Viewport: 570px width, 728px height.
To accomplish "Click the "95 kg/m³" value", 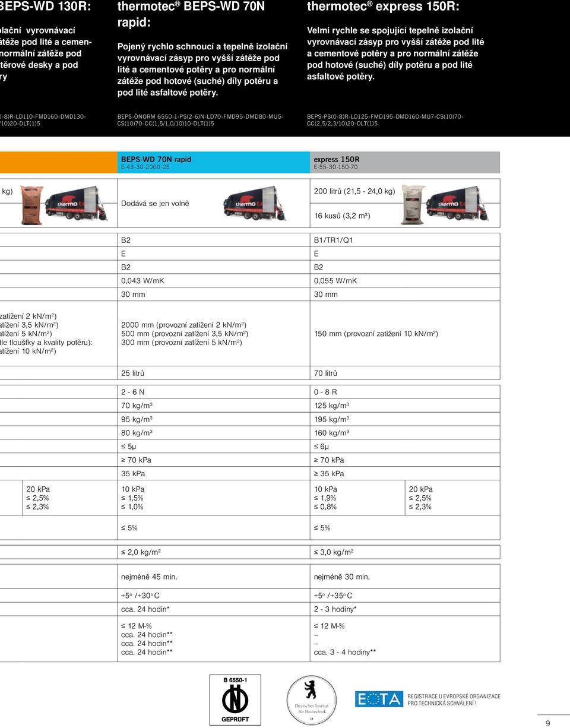I will pos(137,419).
